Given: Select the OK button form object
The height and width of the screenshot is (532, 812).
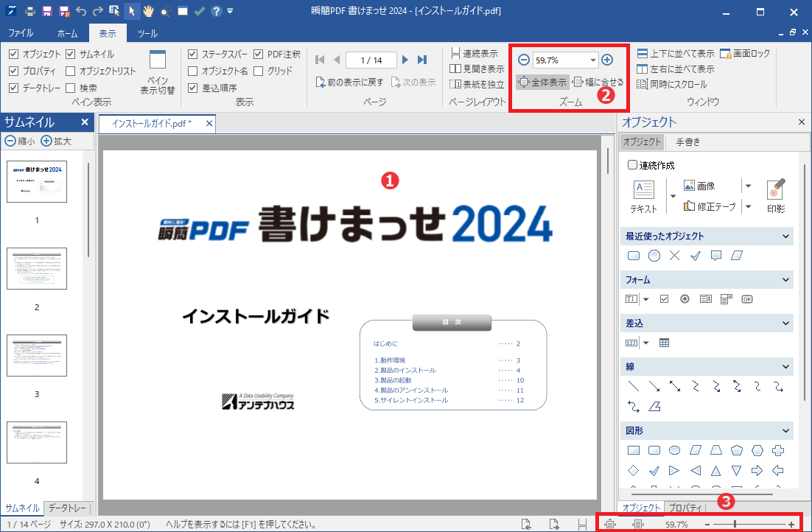Looking at the screenshot, I should coord(746,299).
